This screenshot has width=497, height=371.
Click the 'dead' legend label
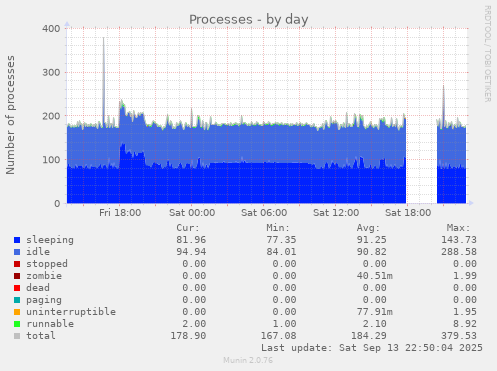[x=38, y=288]
